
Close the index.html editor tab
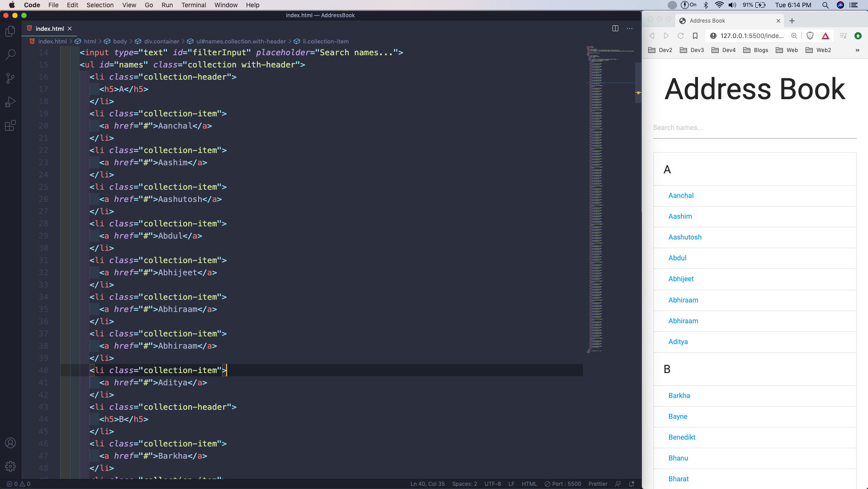[x=70, y=29]
